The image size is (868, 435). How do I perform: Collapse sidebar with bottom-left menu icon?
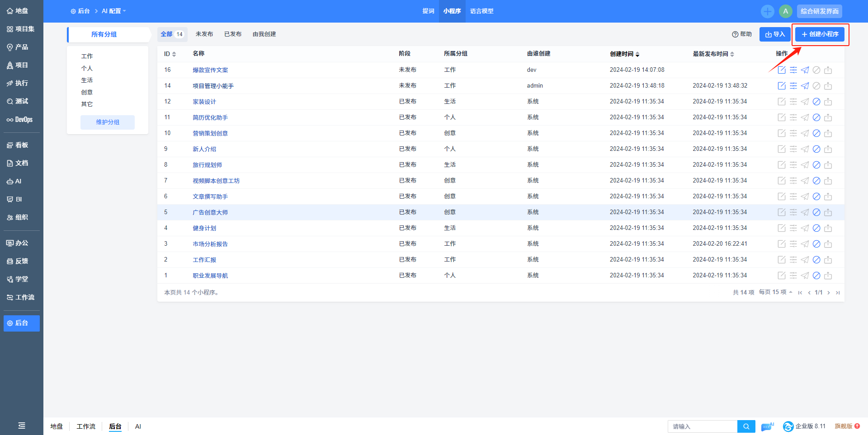[21, 426]
